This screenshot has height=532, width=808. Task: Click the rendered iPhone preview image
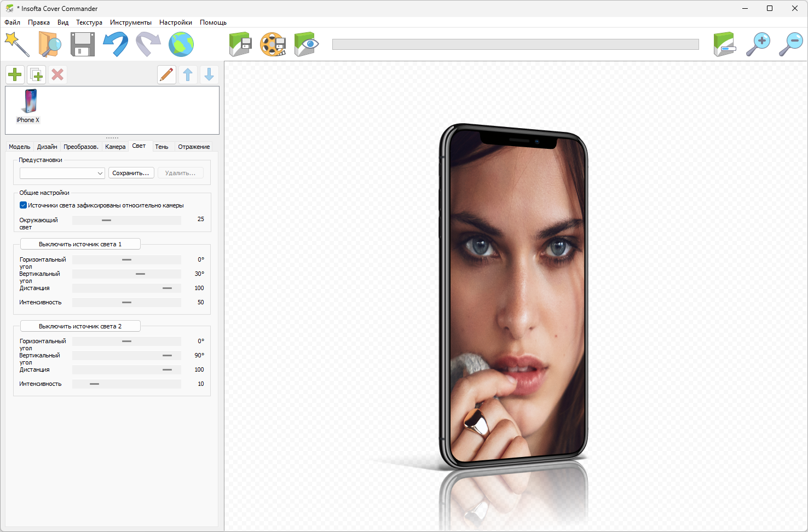tap(513, 296)
